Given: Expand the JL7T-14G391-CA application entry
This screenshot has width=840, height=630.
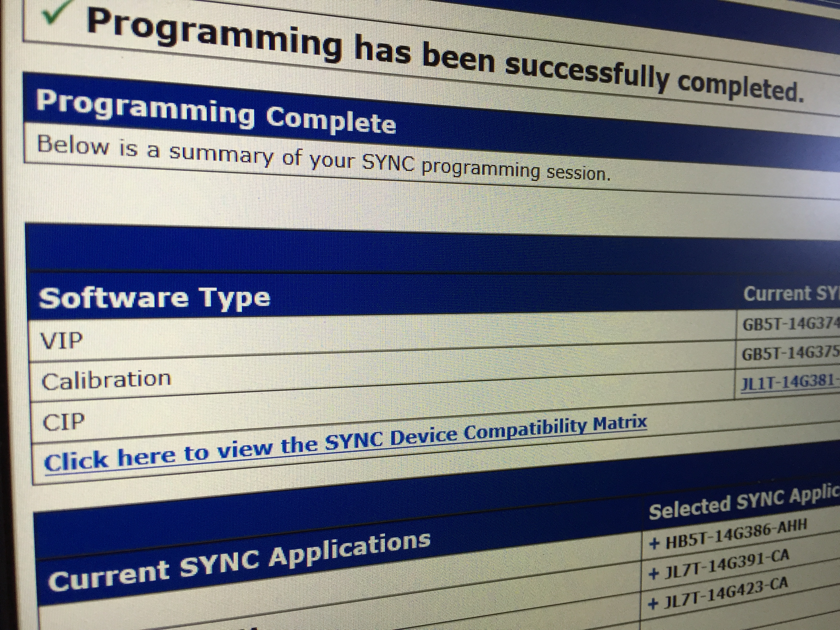Looking at the screenshot, I should pyautogui.click(x=653, y=574).
